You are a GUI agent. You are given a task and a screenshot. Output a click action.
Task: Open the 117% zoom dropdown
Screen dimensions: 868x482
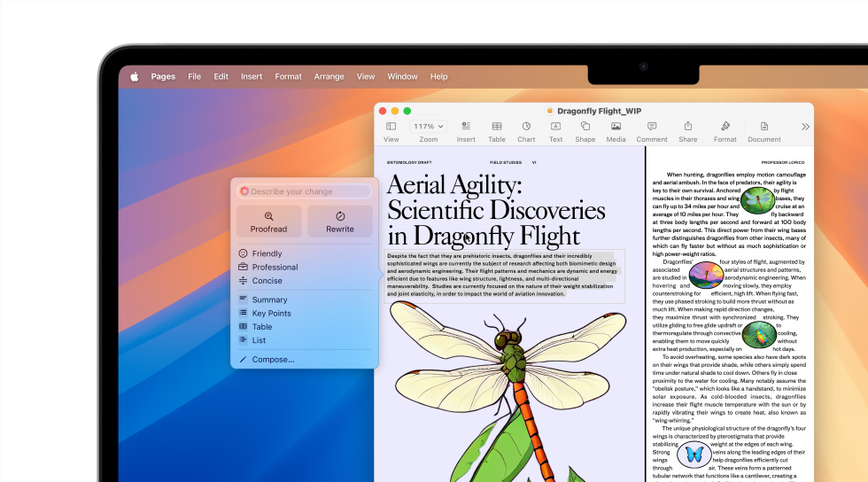(x=429, y=127)
